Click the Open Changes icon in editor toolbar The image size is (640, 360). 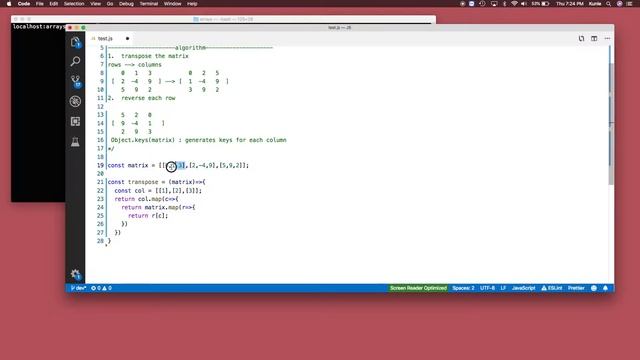(581, 38)
